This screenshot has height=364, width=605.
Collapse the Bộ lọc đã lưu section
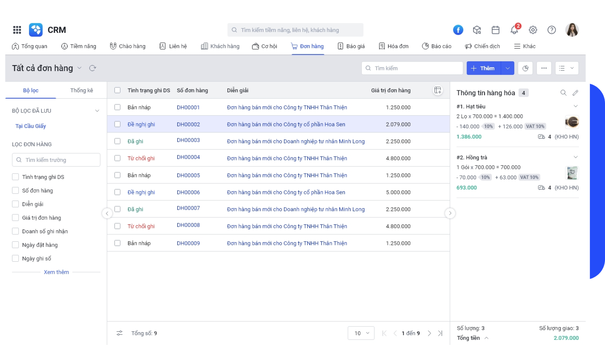click(97, 111)
